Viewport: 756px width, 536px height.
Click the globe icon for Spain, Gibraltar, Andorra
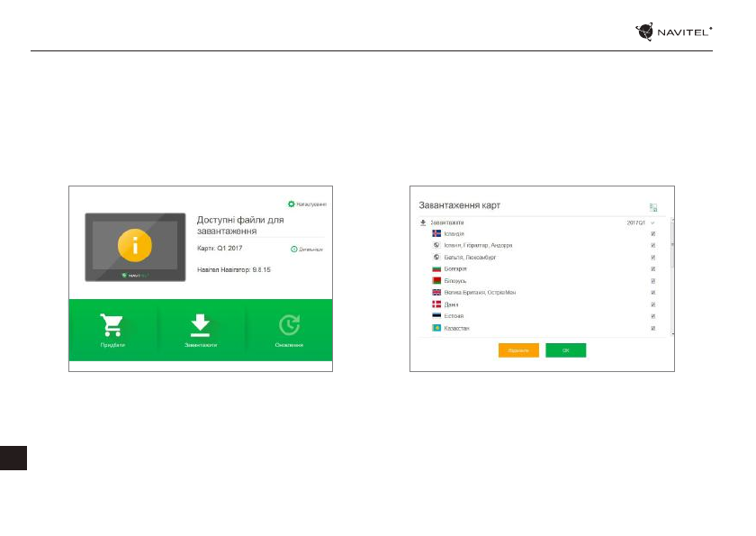click(436, 245)
